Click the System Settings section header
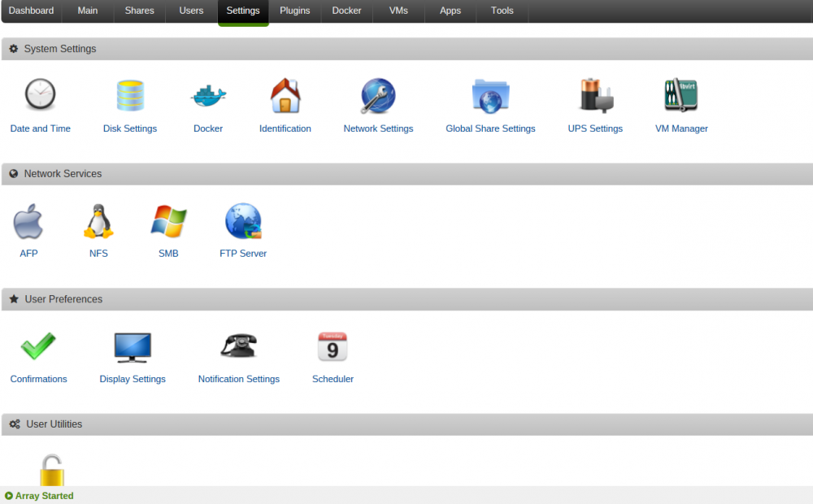Viewport: 813px width, 504px height. 407,49
